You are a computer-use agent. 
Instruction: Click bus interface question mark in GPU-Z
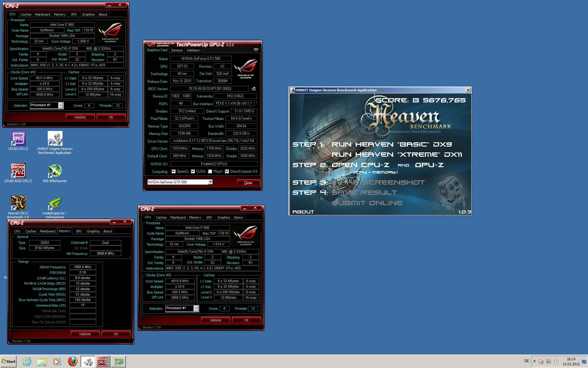click(256, 103)
